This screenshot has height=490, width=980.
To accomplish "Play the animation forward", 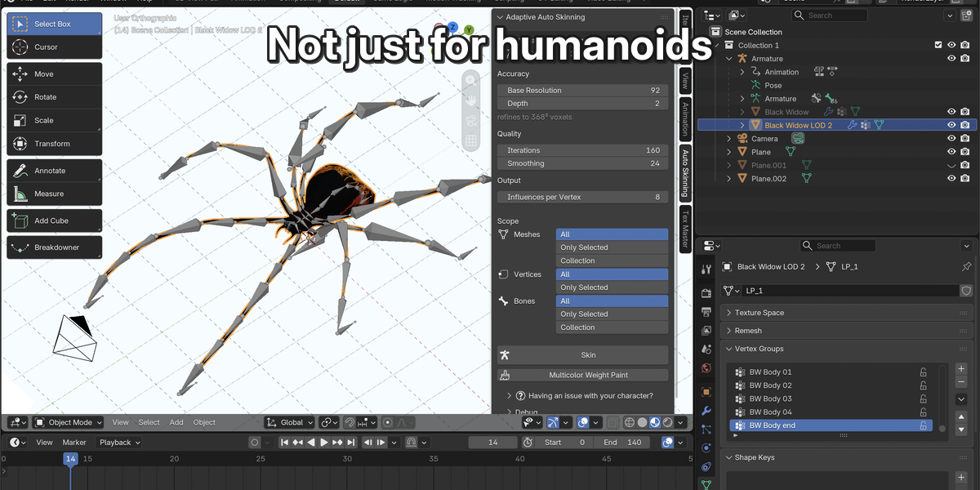I will pyautogui.click(x=324, y=443).
